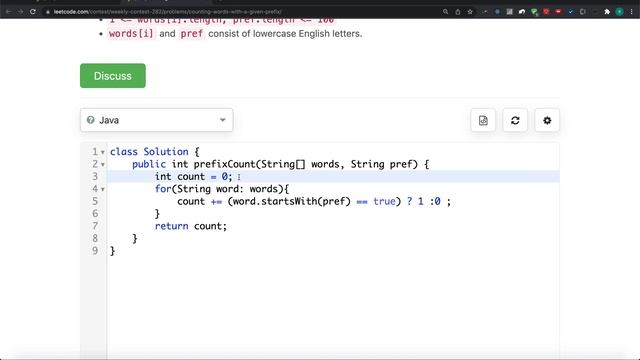Reload the page in browser
Viewport: 640px width, 360px height.
[33, 12]
